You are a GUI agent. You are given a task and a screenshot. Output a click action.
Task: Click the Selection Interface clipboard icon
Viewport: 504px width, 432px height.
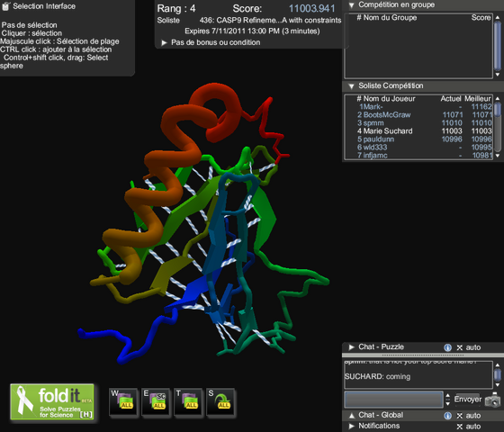click(5, 6)
